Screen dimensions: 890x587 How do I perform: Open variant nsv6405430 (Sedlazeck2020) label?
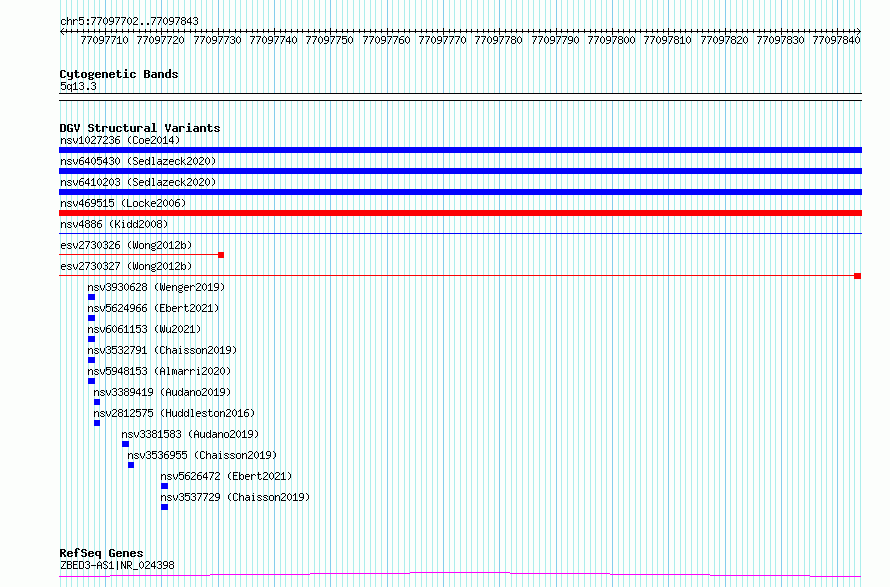138,161
